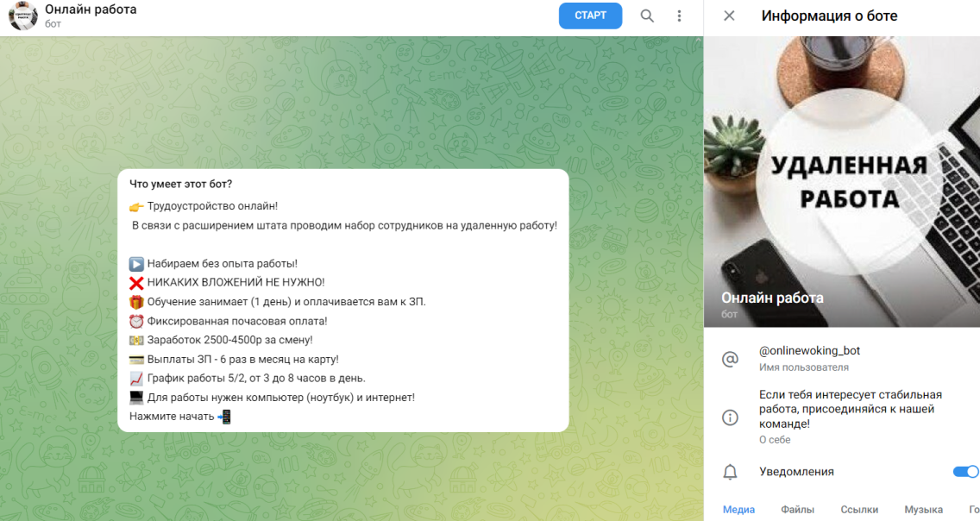Click the @ username icon
The image size is (980, 521).
[730, 359]
